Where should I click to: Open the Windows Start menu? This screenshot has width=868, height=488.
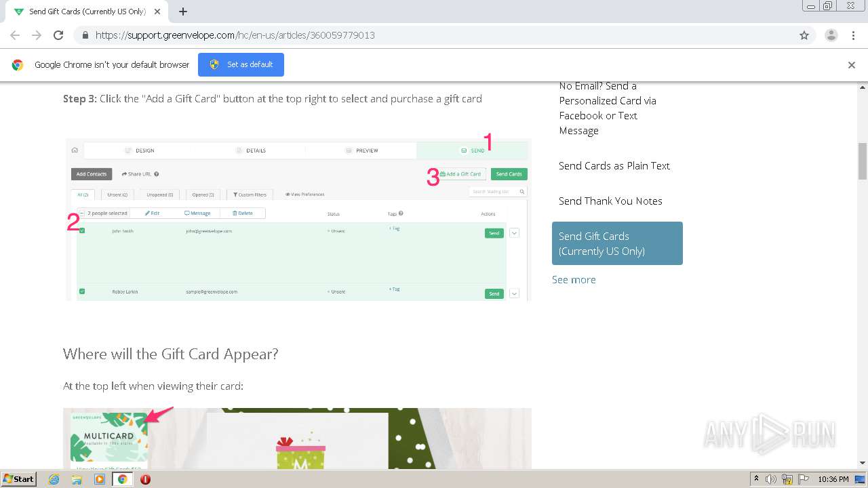coord(18,479)
